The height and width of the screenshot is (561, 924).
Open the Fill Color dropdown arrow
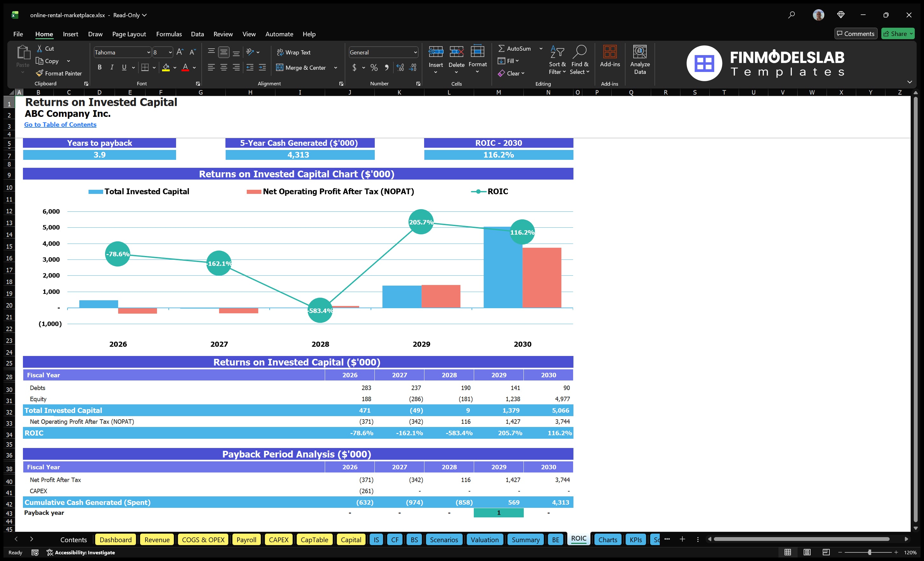175,68
